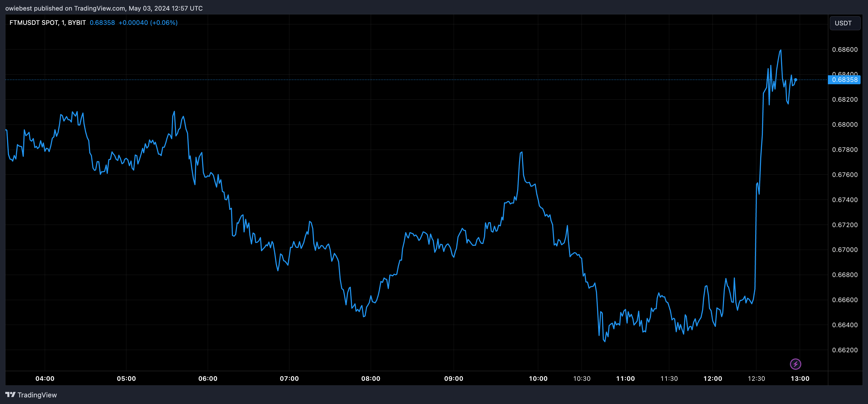Click the 04:00 time axis label
The image size is (868, 404).
coord(45,378)
